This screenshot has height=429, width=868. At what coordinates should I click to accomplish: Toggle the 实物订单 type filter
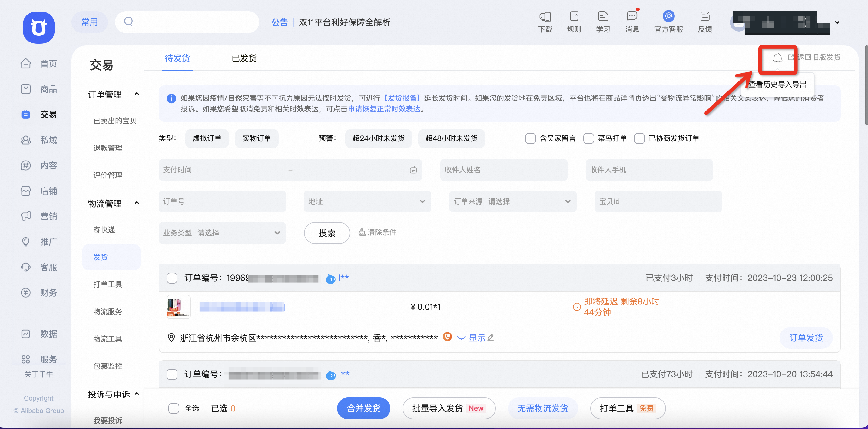[257, 138]
